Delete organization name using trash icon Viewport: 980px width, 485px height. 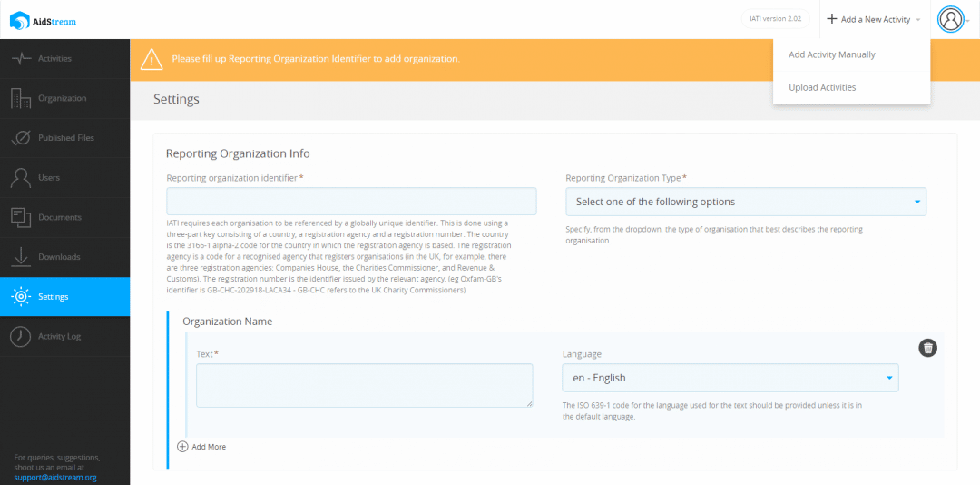pos(927,348)
